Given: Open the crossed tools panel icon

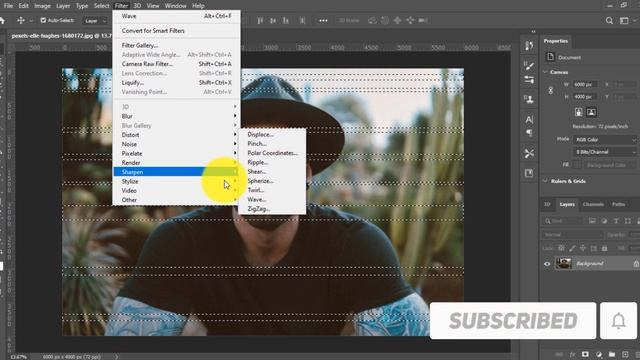Looking at the screenshot, I should [529, 153].
